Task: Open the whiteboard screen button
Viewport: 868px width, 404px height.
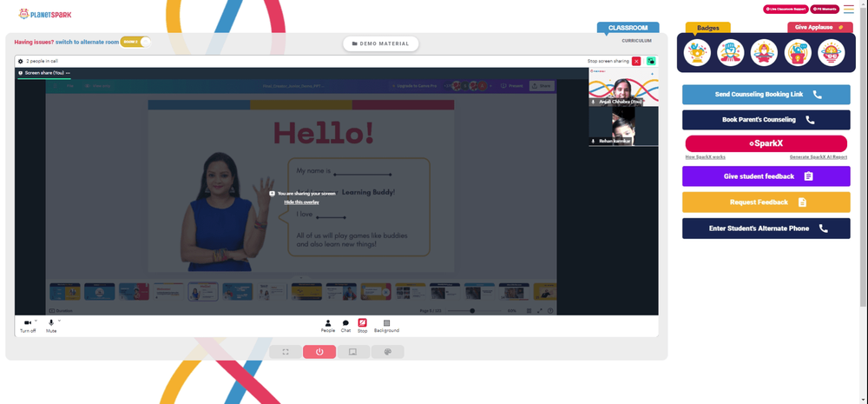Action: [353, 352]
